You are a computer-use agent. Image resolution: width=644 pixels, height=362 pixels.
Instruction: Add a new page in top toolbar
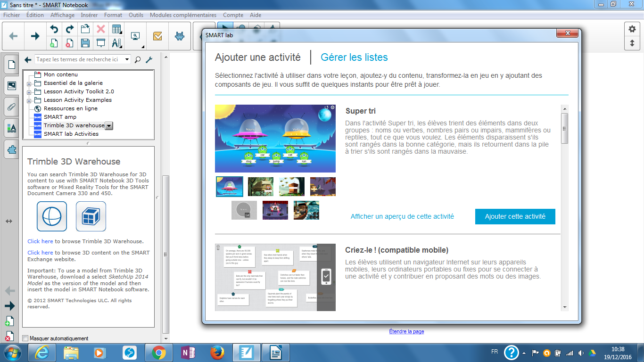[54, 43]
